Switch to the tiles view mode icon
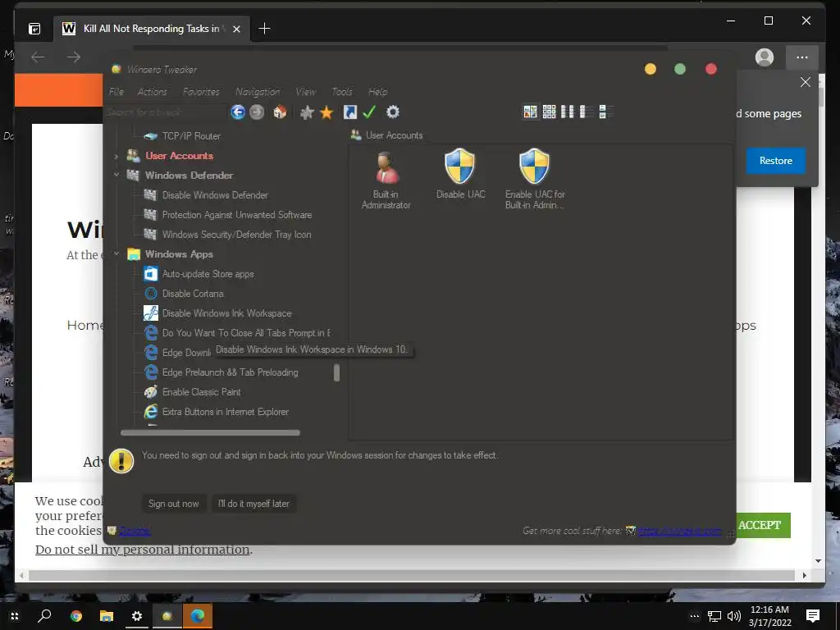Viewport: 840px width, 630px height. [x=606, y=112]
